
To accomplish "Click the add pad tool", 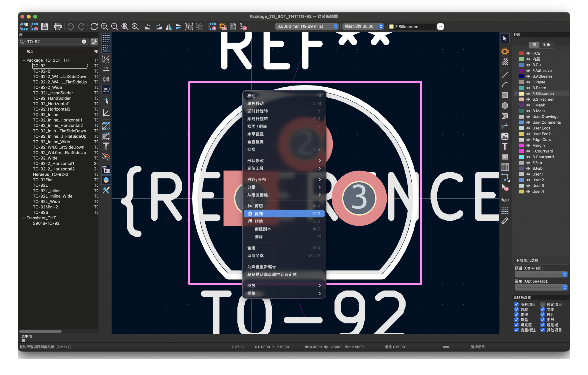I will coord(505,51).
